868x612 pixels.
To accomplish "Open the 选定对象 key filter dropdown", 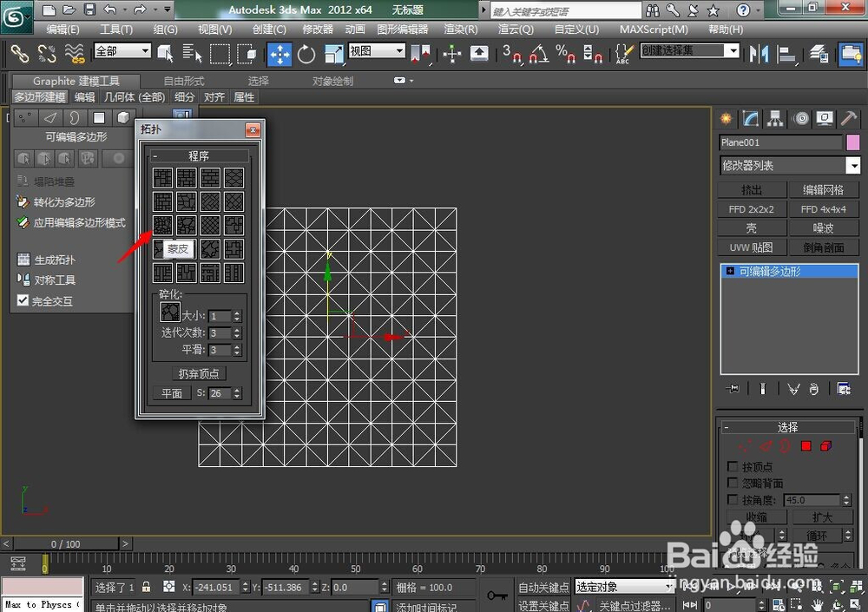I will 624,587.
